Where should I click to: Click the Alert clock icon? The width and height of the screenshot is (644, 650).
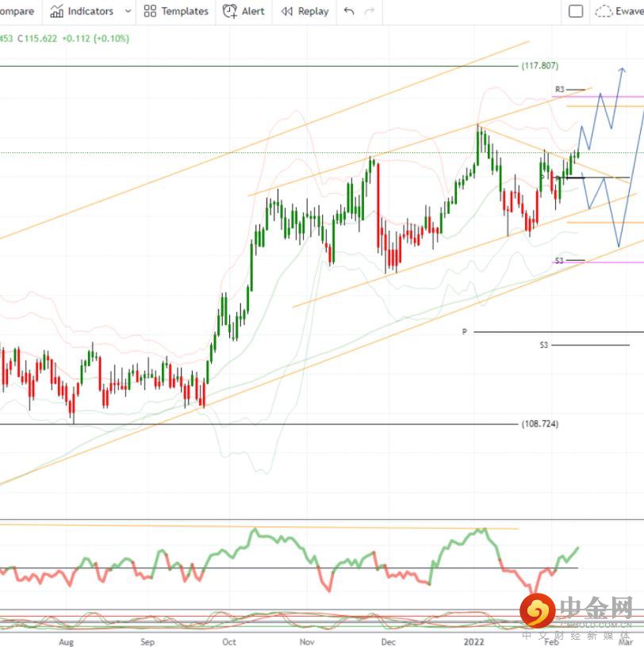pos(230,11)
